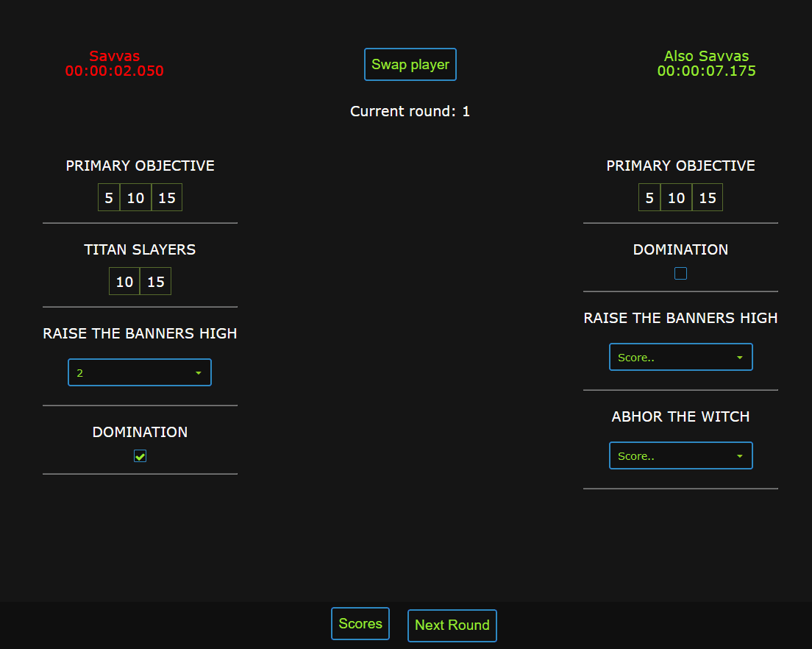Select 15 in Also Savvas's Primary Objective
This screenshot has width=812, height=649.
click(x=708, y=197)
